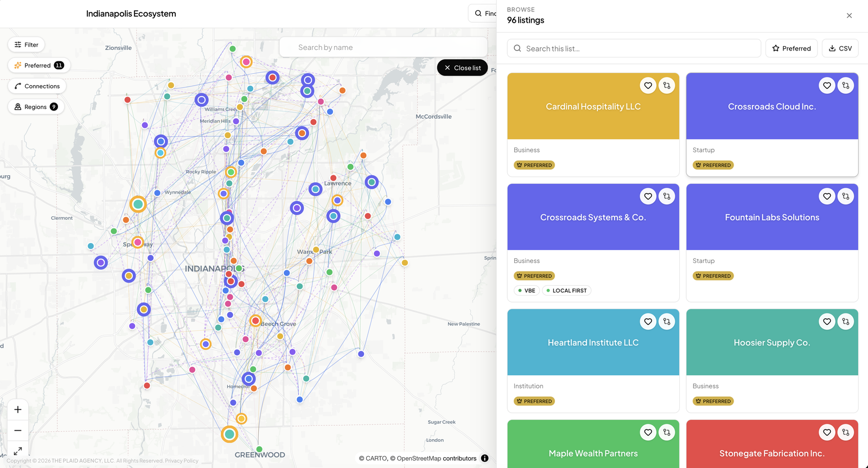Open the Privacy Policy link
Screen dimensions: 868x468
point(182,461)
